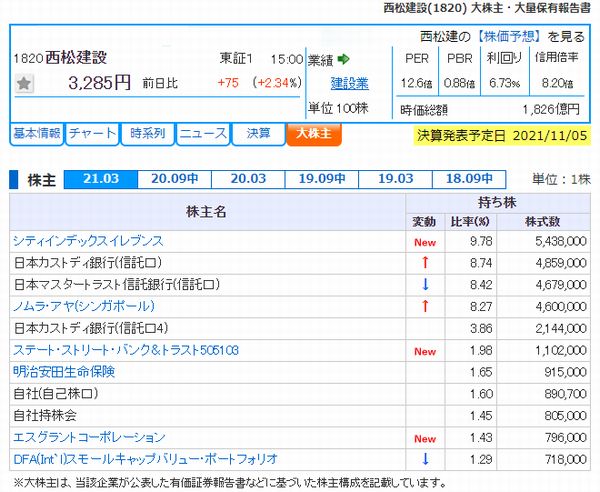Viewport: 600px width, 492px height.
Task: Click the 決算発表予定日 2021/11/05 banner
Action: point(502,135)
